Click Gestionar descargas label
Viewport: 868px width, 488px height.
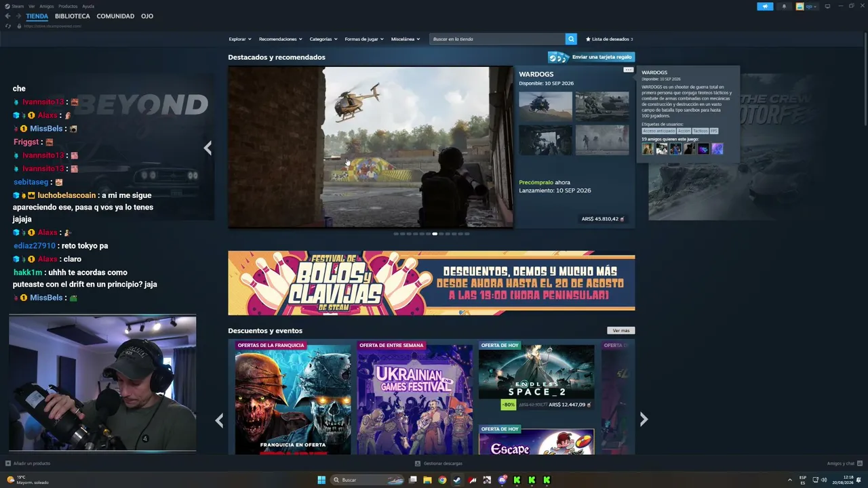pyautogui.click(x=443, y=464)
